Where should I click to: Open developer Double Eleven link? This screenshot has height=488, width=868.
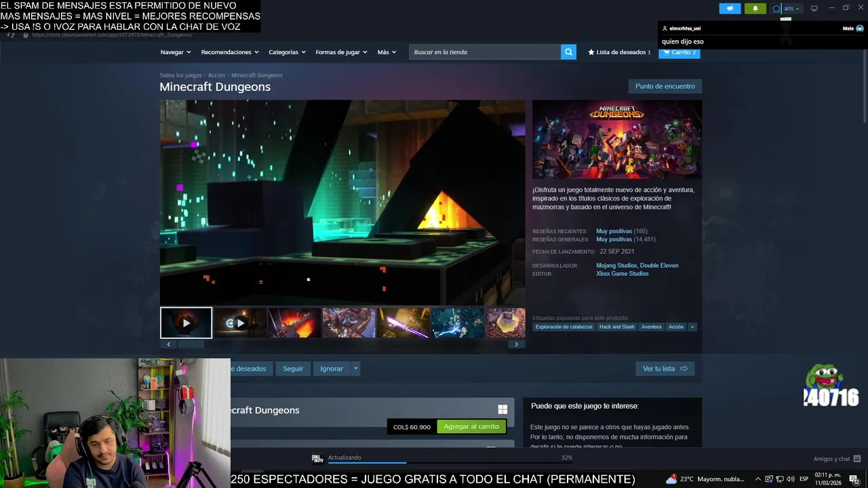pyautogui.click(x=659, y=266)
